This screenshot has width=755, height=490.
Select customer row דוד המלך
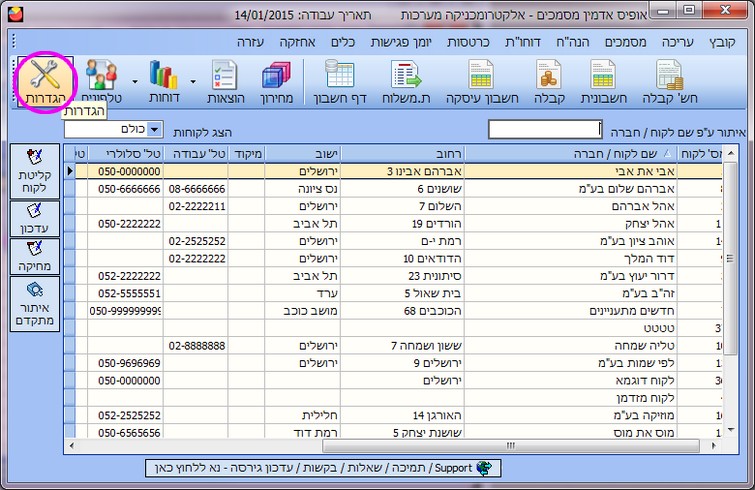pyautogui.click(x=394, y=258)
